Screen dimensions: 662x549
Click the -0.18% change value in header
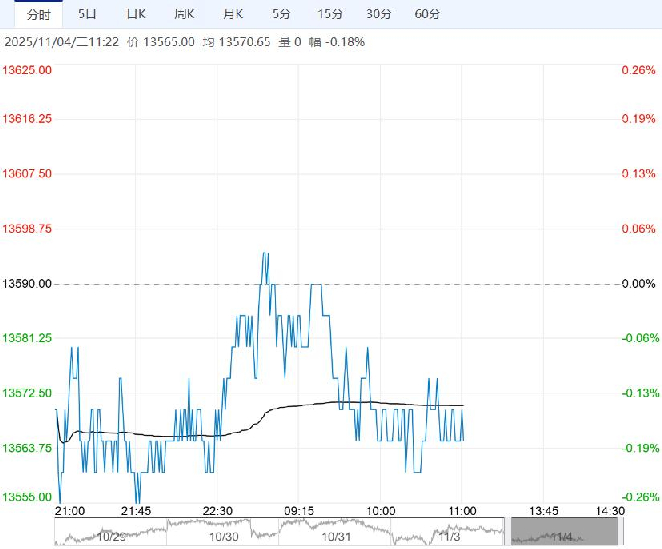pyautogui.click(x=347, y=42)
